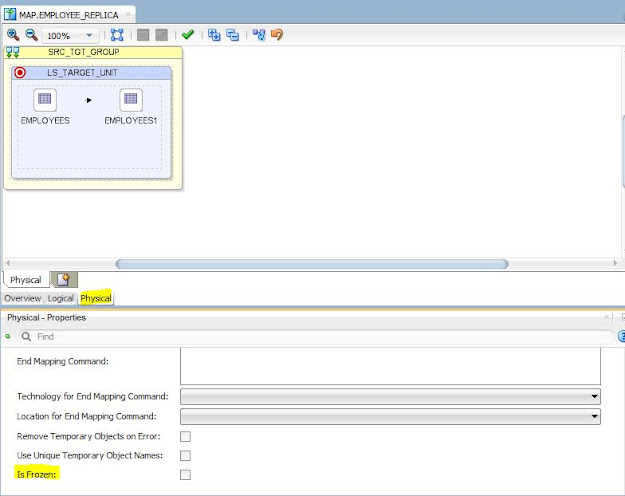Click the green checkmark validate icon
Viewport: 625px width, 496px height.
point(188,35)
